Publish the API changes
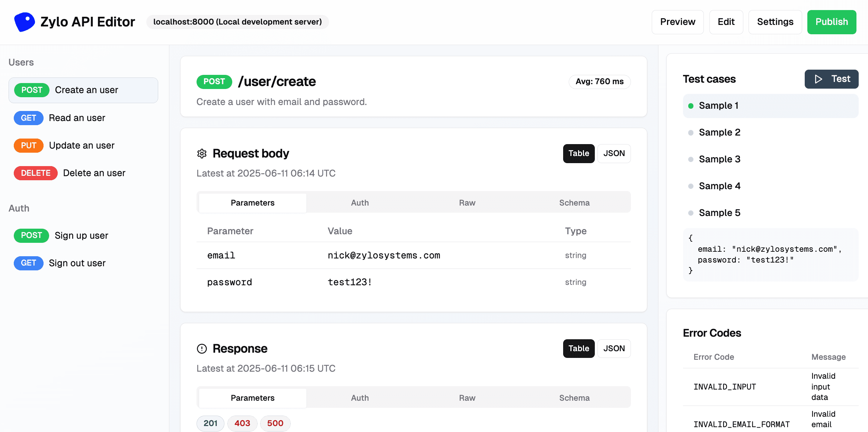Viewport: 868px width, 432px height. click(832, 22)
